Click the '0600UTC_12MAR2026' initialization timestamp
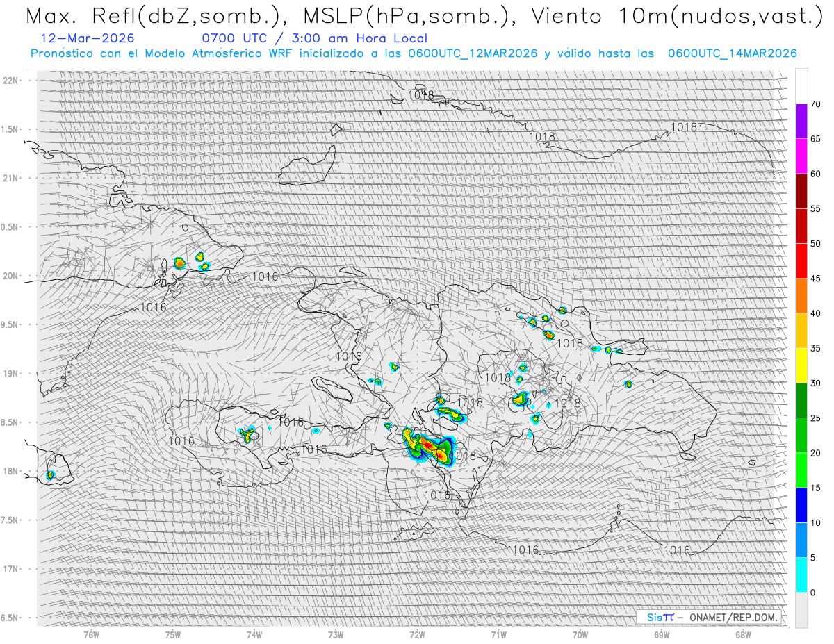This screenshot has width=834, height=644. click(x=473, y=53)
